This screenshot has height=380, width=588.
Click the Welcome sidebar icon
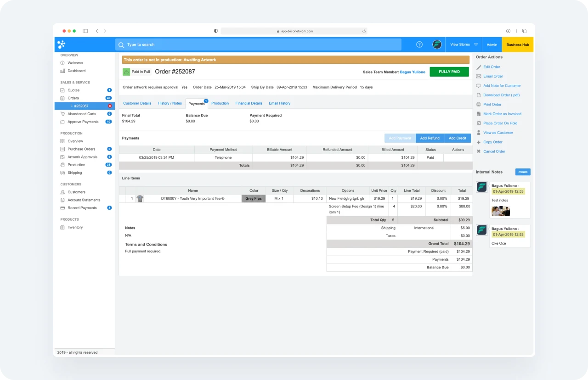click(x=62, y=63)
